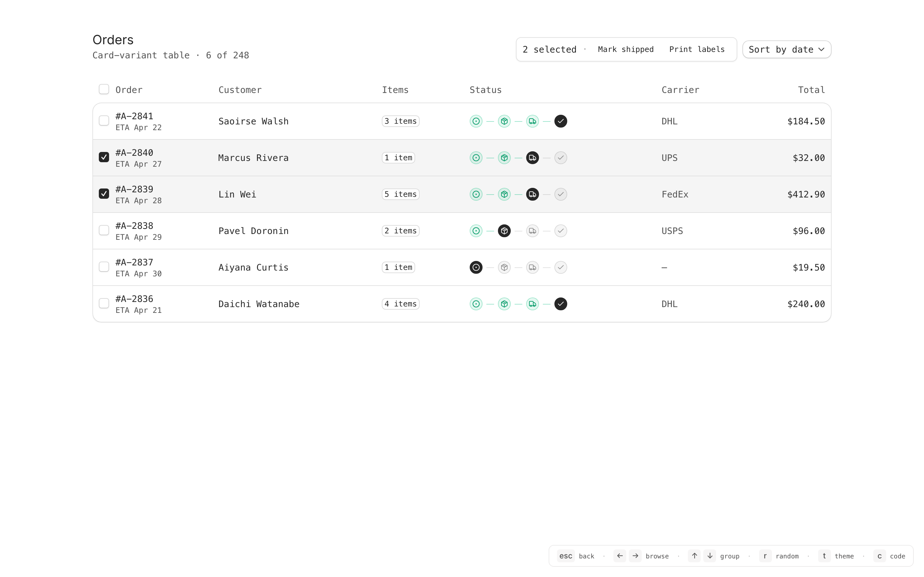The width and height of the screenshot is (924, 577).
Task: Click the Status column header
Action: point(485,90)
